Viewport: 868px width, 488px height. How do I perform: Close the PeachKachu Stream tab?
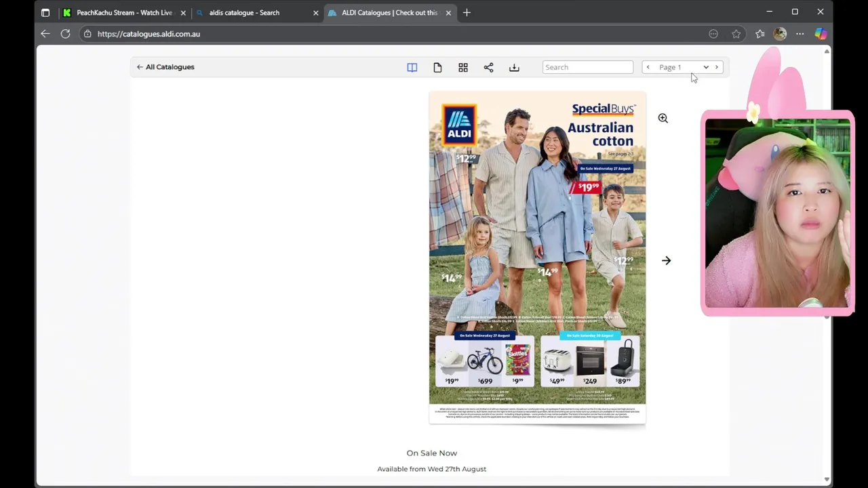coord(183,13)
